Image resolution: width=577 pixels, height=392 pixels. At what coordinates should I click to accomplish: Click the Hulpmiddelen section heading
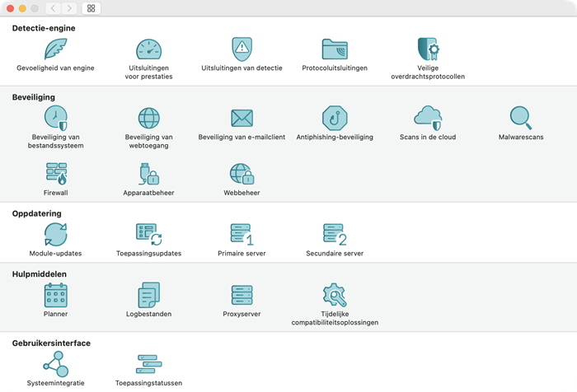[x=40, y=274]
